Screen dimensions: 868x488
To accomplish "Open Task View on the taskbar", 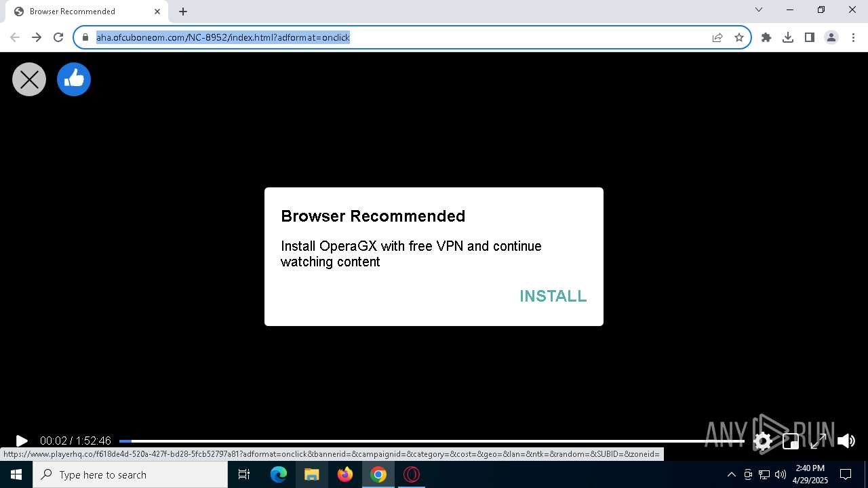I will [244, 474].
